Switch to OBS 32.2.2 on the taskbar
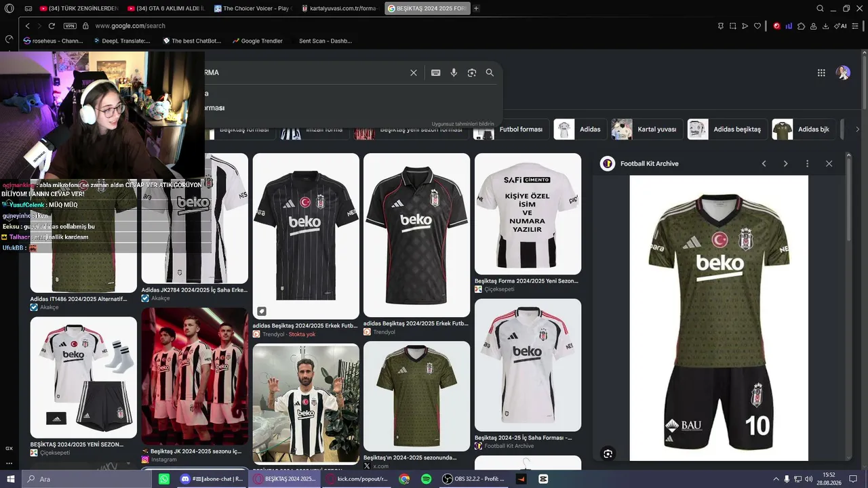 (474, 479)
